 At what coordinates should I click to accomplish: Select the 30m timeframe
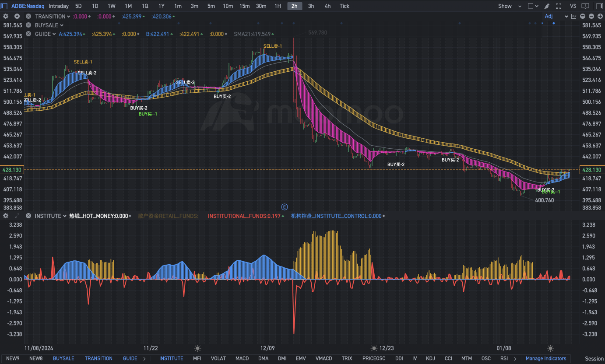coord(261,6)
